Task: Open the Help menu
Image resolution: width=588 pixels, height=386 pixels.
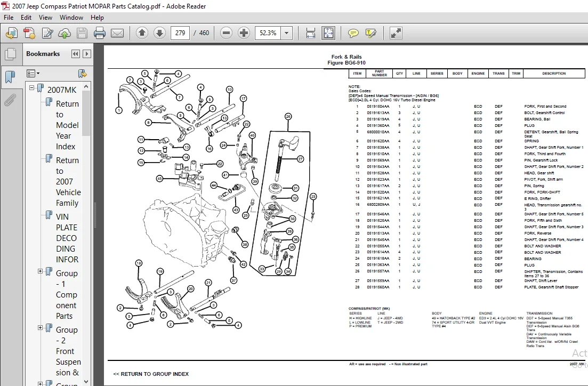Action: 97,17
